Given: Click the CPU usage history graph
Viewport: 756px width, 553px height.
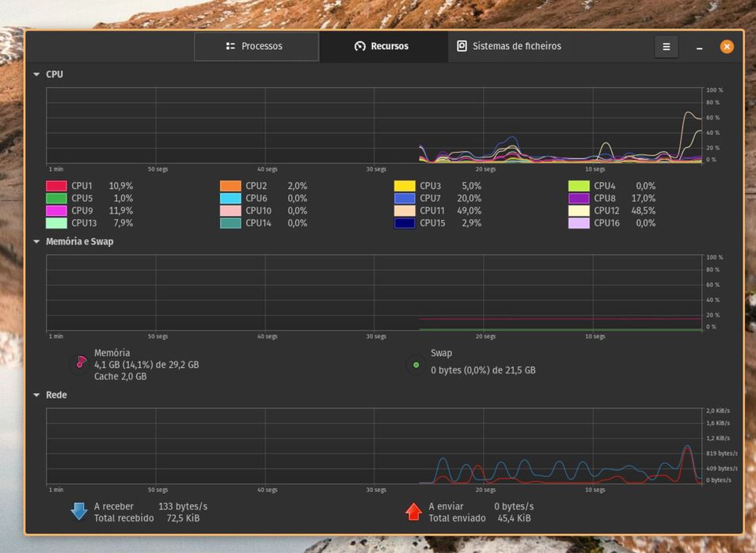Looking at the screenshot, I should pos(374,125).
